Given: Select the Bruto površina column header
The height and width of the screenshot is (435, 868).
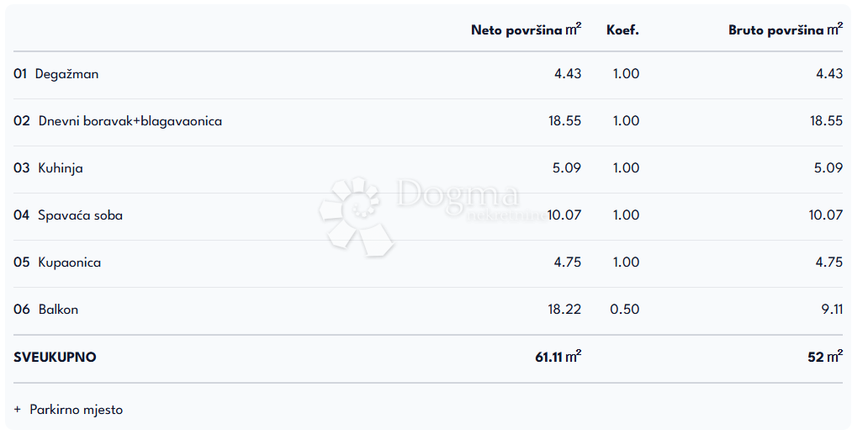Looking at the screenshot, I should click(x=785, y=30).
